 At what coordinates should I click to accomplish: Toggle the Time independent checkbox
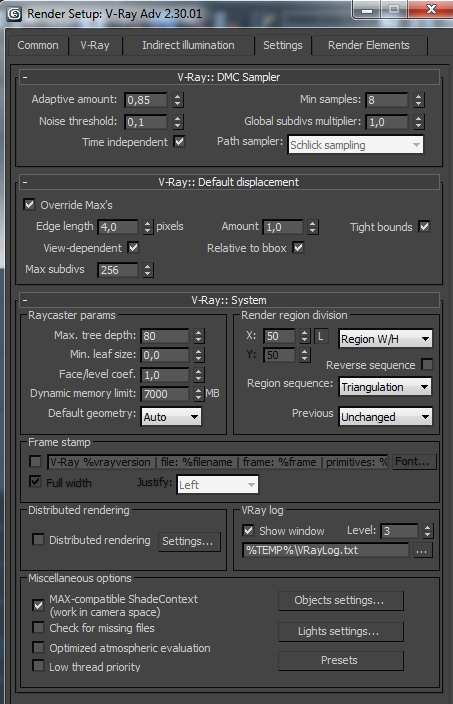[180, 142]
